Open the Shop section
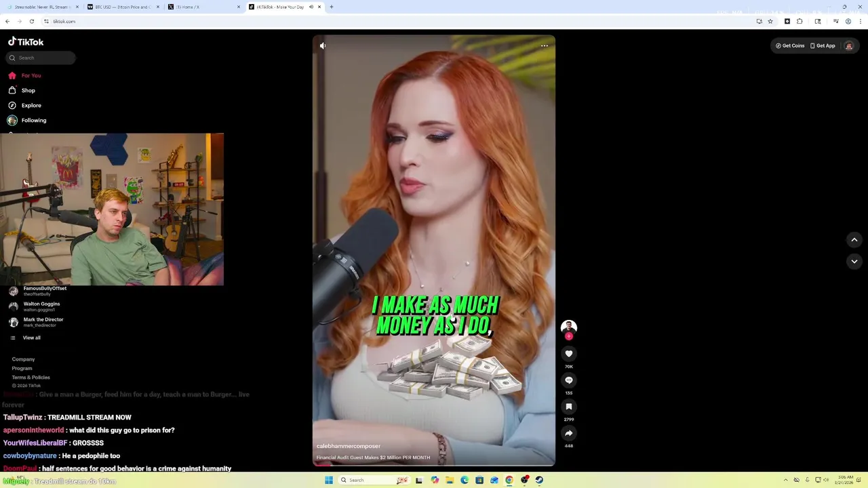The width and height of the screenshot is (868, 488). (22, 90)
